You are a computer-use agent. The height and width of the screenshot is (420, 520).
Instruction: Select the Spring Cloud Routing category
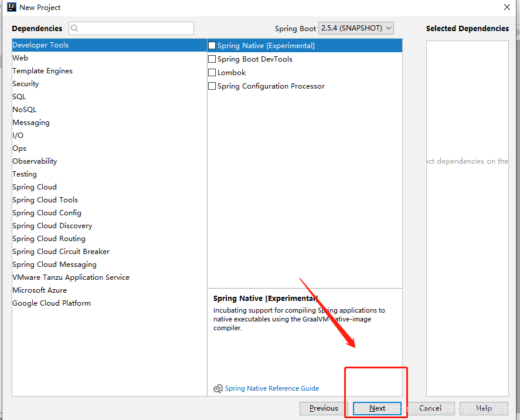[110, 239]
